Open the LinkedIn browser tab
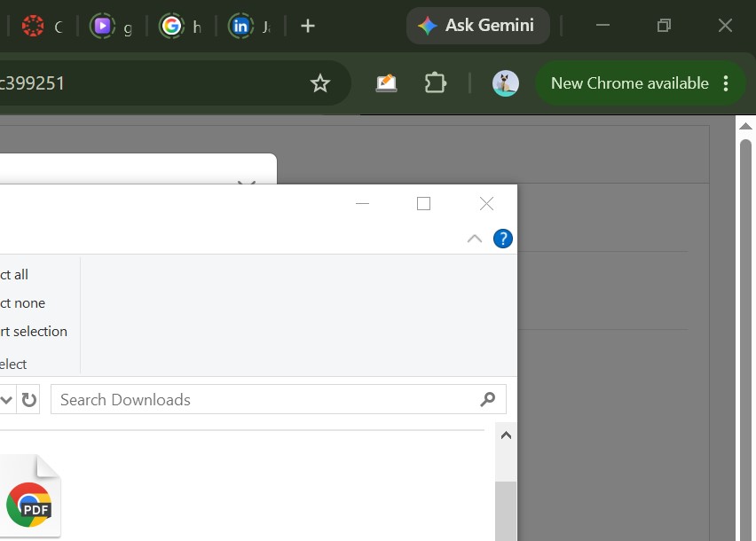 pos(249,26)
